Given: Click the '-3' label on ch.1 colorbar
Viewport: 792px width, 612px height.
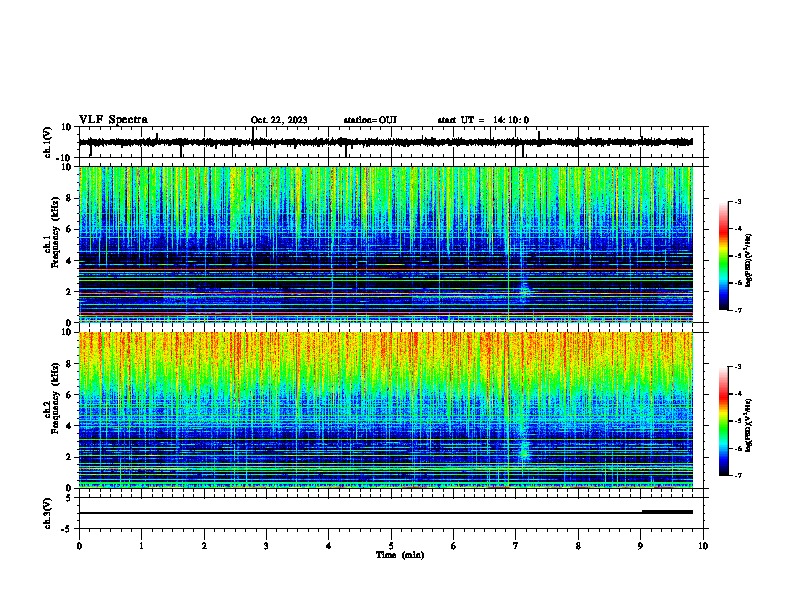Looking at the screenshot, I should 737,202.
